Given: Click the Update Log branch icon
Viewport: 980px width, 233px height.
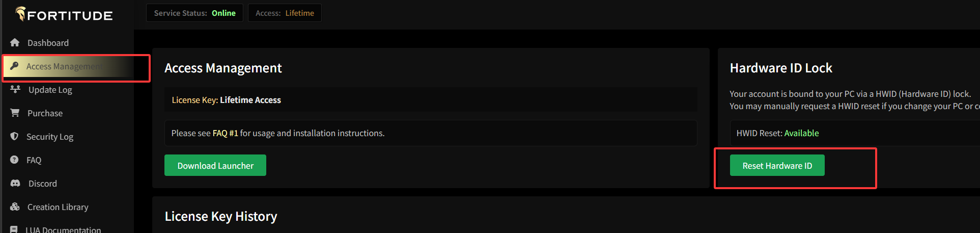Looking at the screenshot, I should 15,90.
